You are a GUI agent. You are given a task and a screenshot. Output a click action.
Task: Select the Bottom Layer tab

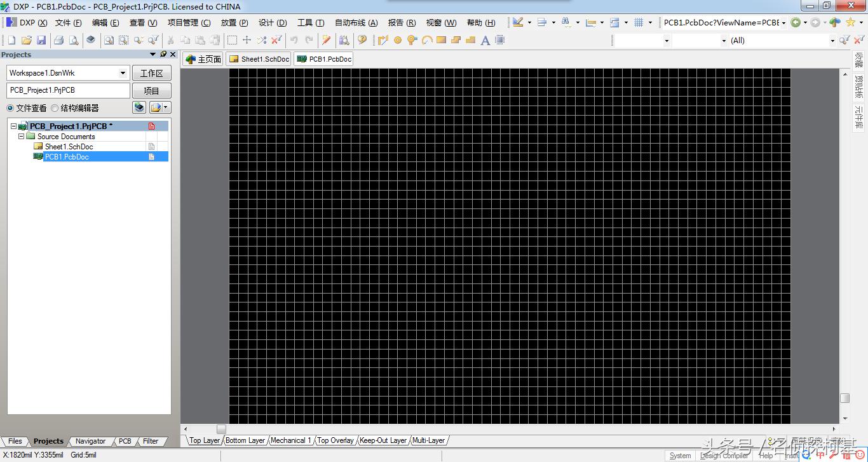click(x=245, y=440)
